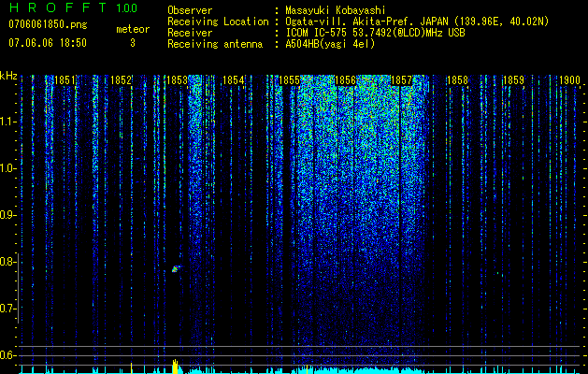588x374 pixels.
Task: Click the 1900 time marker
Action: click(569, 80)
